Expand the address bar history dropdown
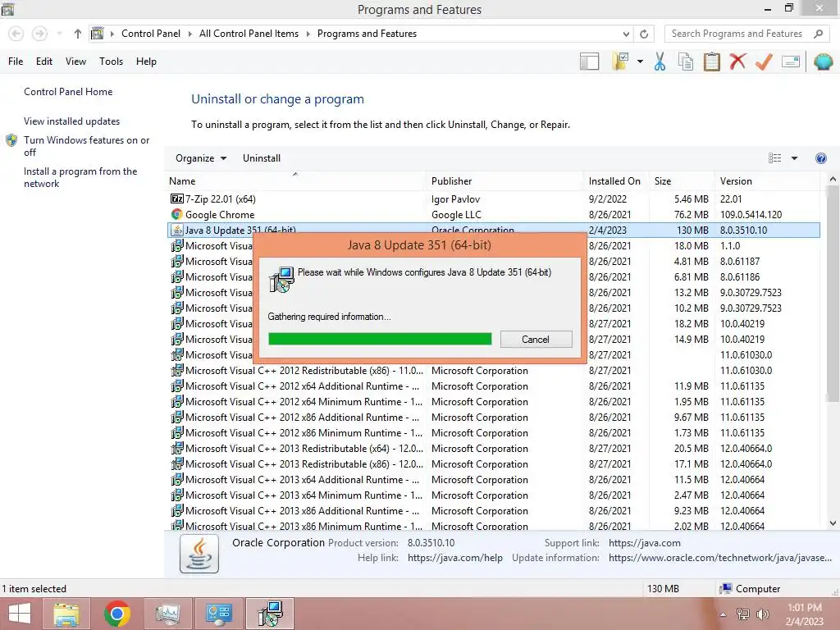The image size is (840, 630). click(x=626, y=34)
